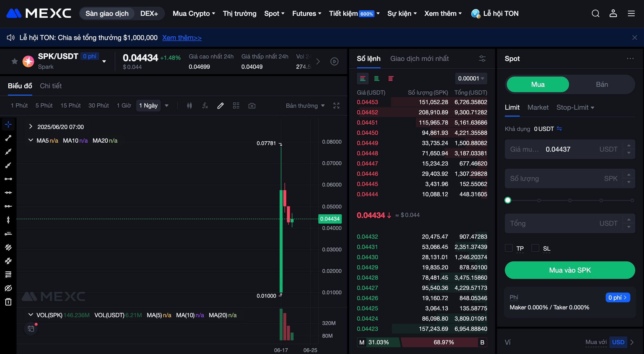
Task: Enable the TP checkbox
Action: pyautogui.click(x=509, y=248)
